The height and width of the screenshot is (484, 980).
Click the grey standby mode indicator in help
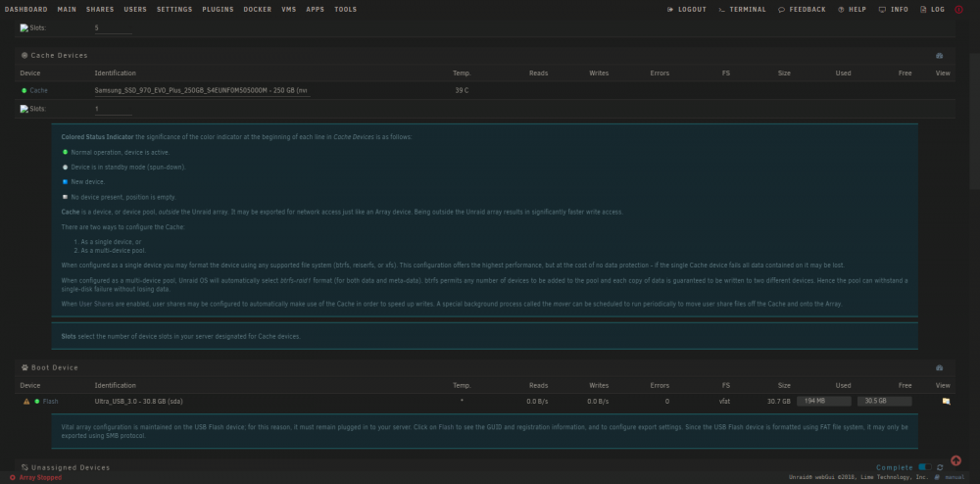(x=65, y=167)
